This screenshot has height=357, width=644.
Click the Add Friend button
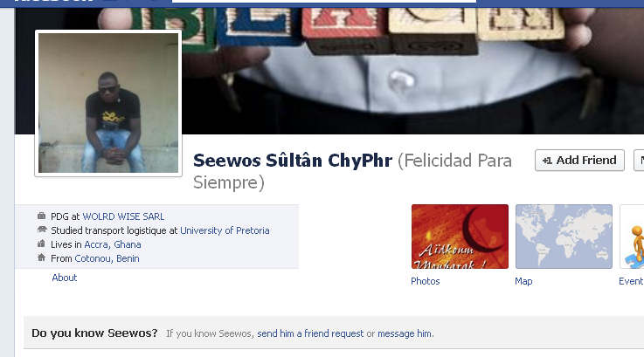tap(579, 160)
